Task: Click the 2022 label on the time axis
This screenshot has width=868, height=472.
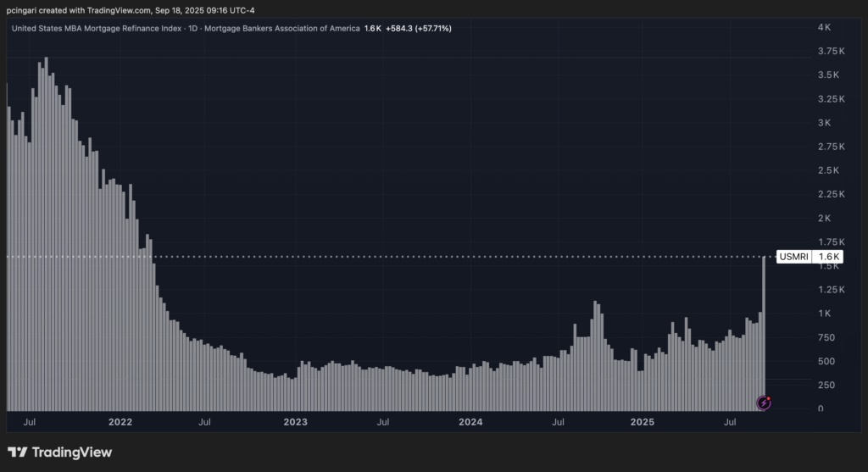Action: [x=120, y=421]
